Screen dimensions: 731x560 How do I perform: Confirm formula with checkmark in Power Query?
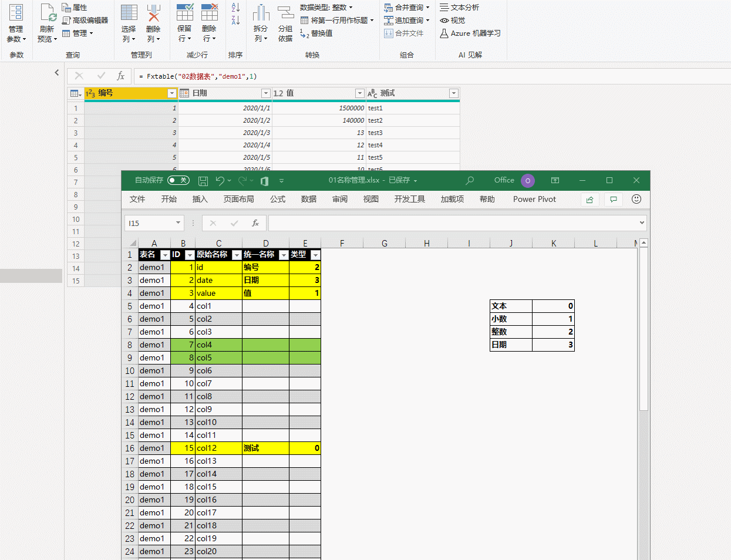click(101, 76)
